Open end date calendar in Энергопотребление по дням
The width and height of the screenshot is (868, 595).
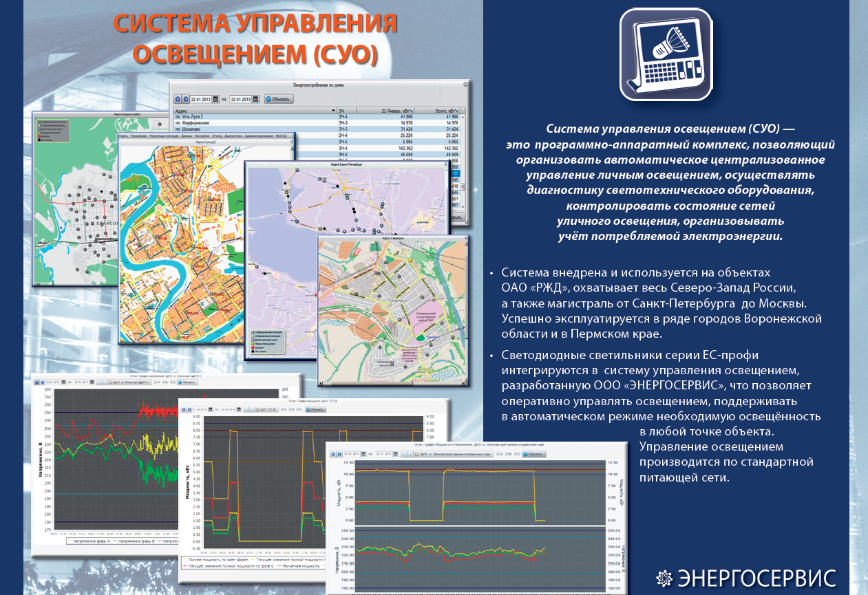coord(255,99)
